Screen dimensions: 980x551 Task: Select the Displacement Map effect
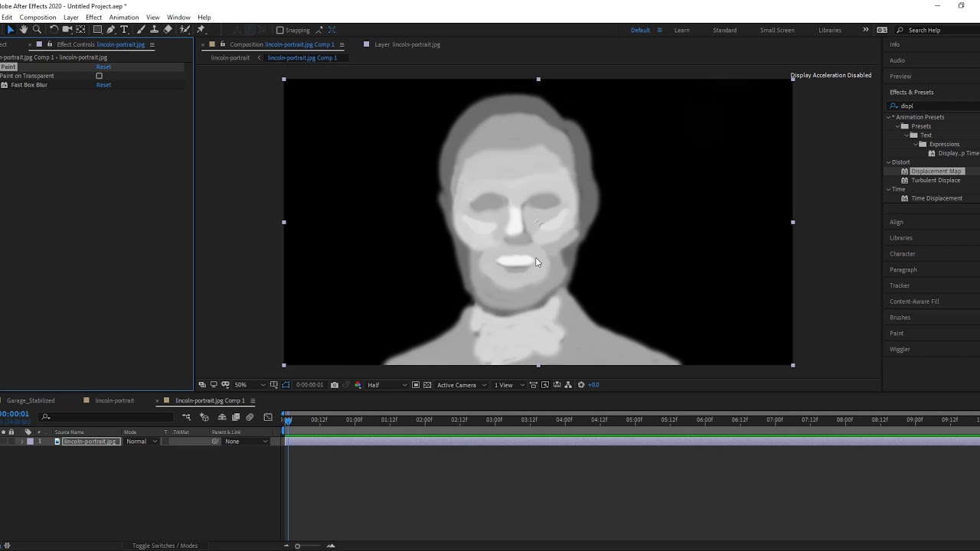tap(936, 171)
